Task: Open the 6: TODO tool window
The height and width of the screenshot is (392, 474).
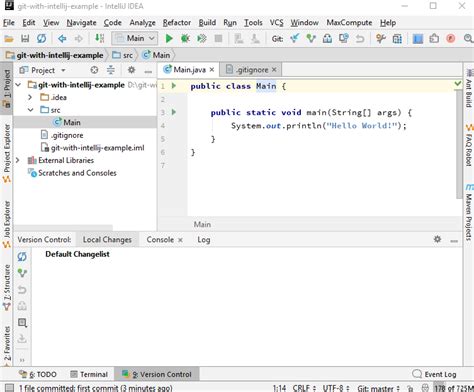Action: coord(38,374)
